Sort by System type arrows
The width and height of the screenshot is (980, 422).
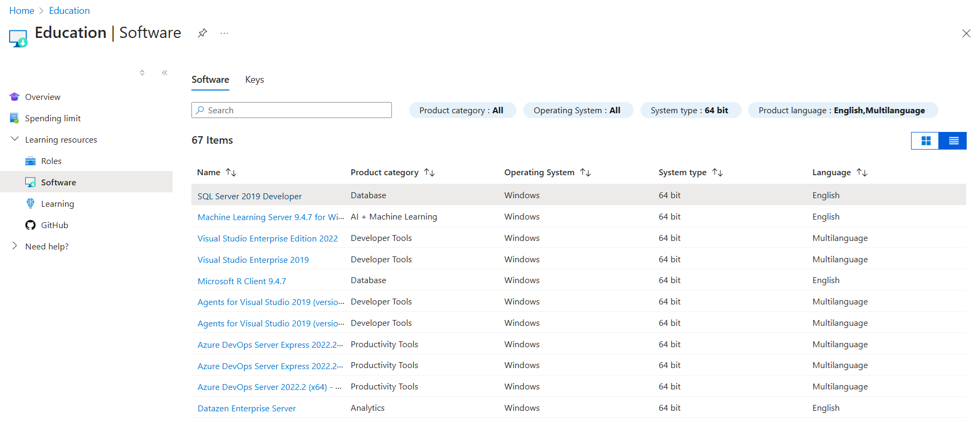[717, 172]
